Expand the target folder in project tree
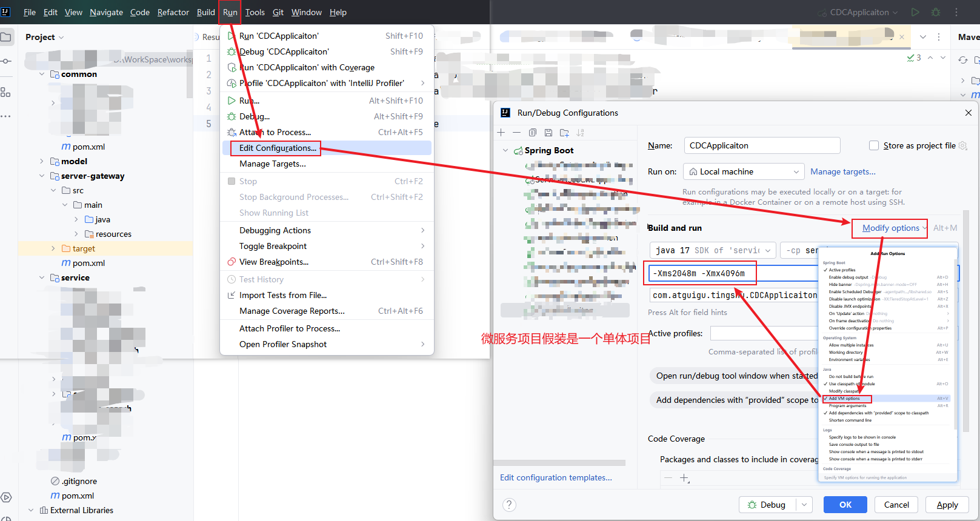 point(53,248)
